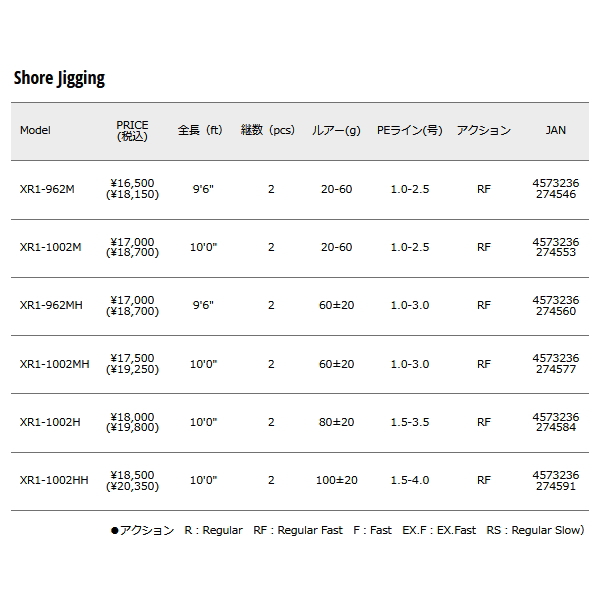The width and height of the screenshot is (600, 600).
Task: Click the アクション column header
Action: point(483,131)
